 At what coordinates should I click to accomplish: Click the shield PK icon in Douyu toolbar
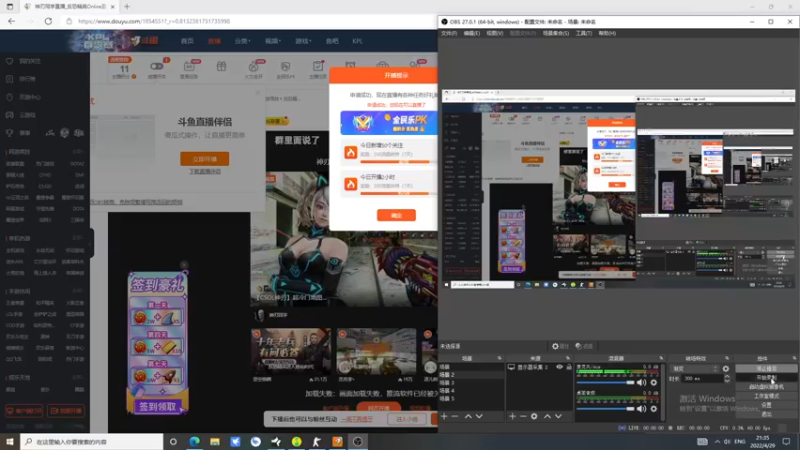click(x=285, y=67)
